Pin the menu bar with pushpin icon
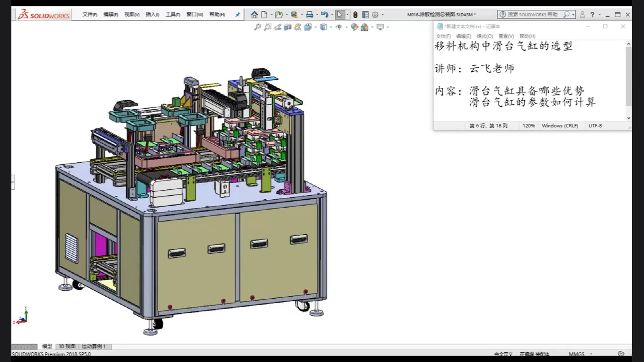The height and width of the screenshot is (362, 644). click(237, 14)
